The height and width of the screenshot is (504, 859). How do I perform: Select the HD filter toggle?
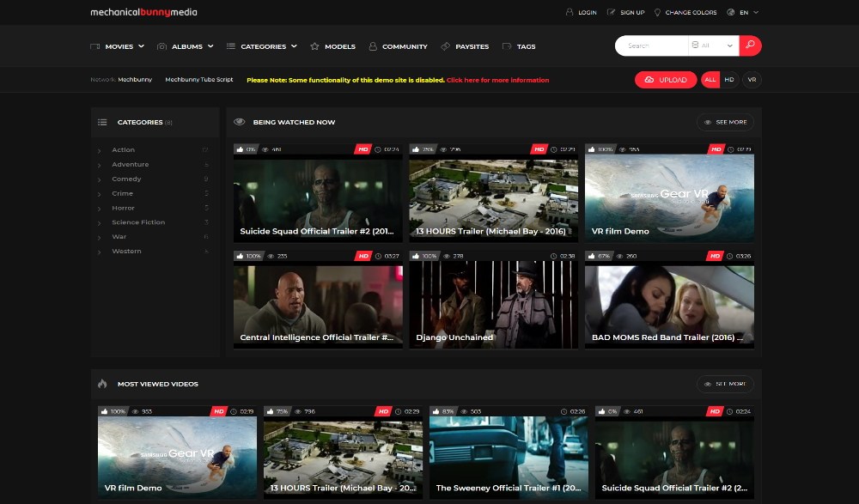point(729,80)
